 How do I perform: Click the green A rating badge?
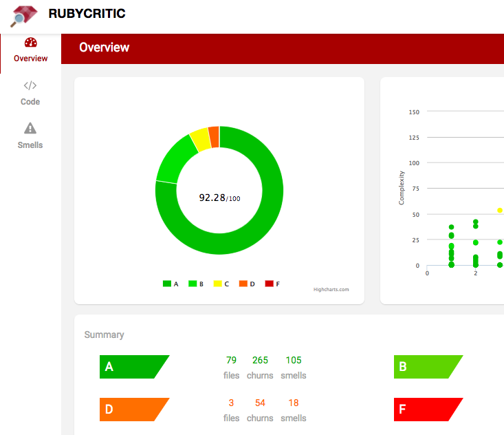(134, 367)
